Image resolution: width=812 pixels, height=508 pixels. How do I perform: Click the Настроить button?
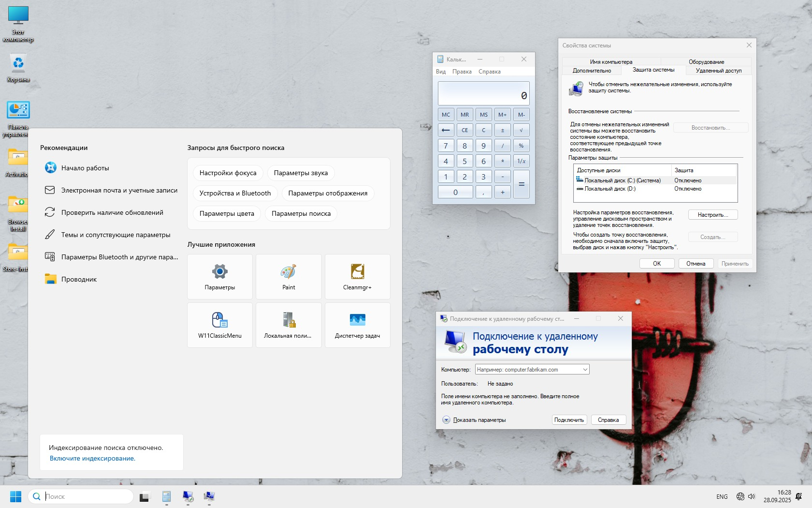click(x=712, y=215)
